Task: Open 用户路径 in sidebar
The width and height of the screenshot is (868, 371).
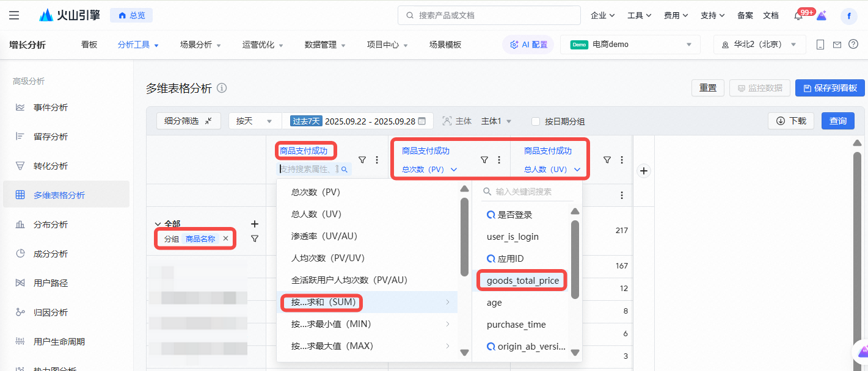Action: (x=51, y=283)
